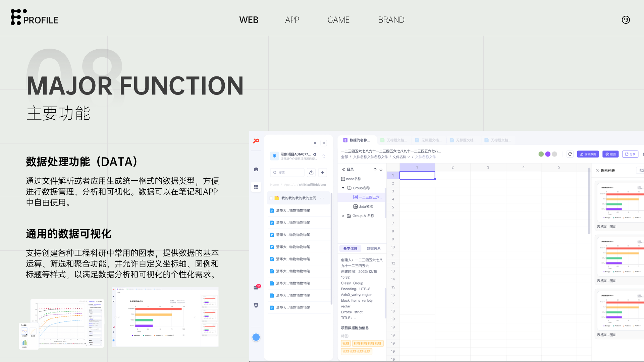
Task: Open the list view icon in the sidebar
Action: coord(256,187)
